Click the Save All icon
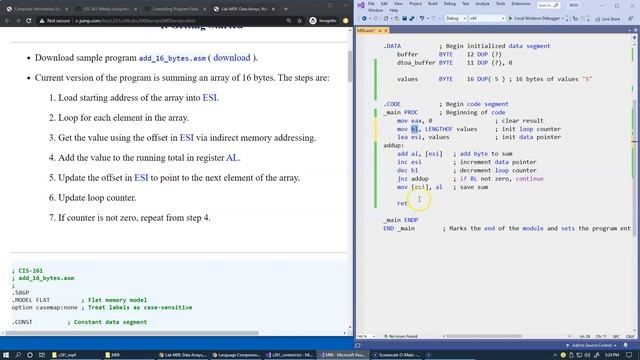Screen dimensions: 640x360 tap(412, 19)
